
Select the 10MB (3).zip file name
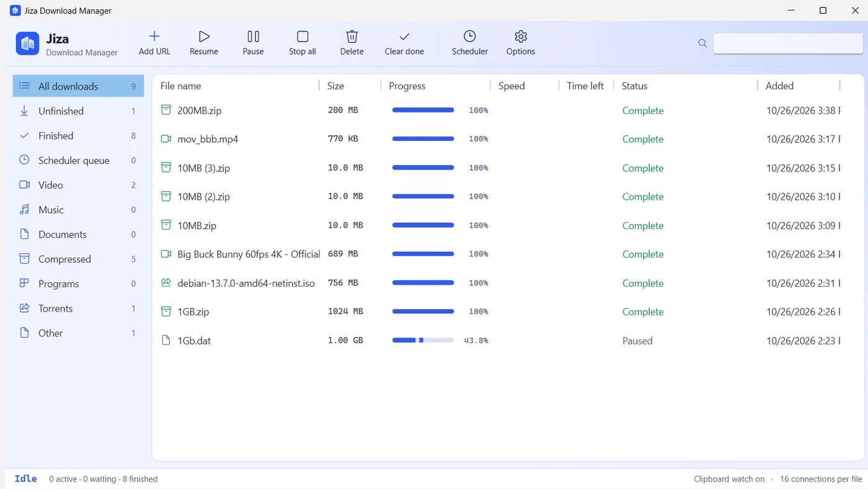[203, 168]
